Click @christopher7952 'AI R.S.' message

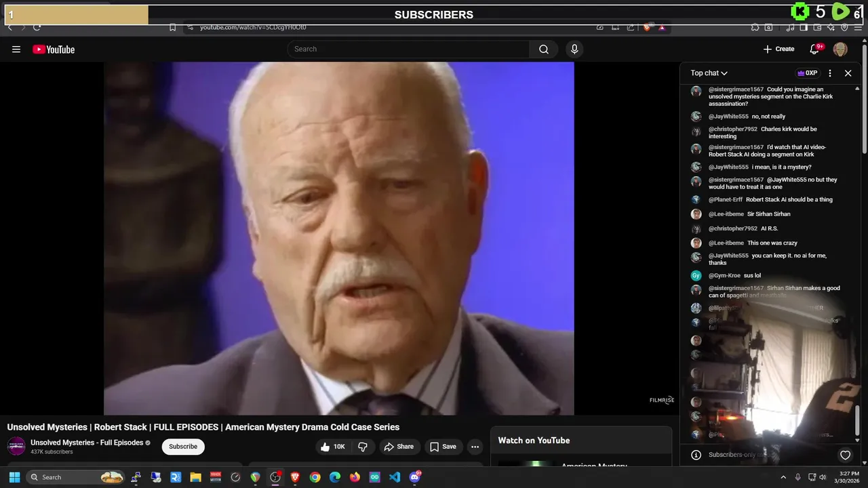coord(769,229)
